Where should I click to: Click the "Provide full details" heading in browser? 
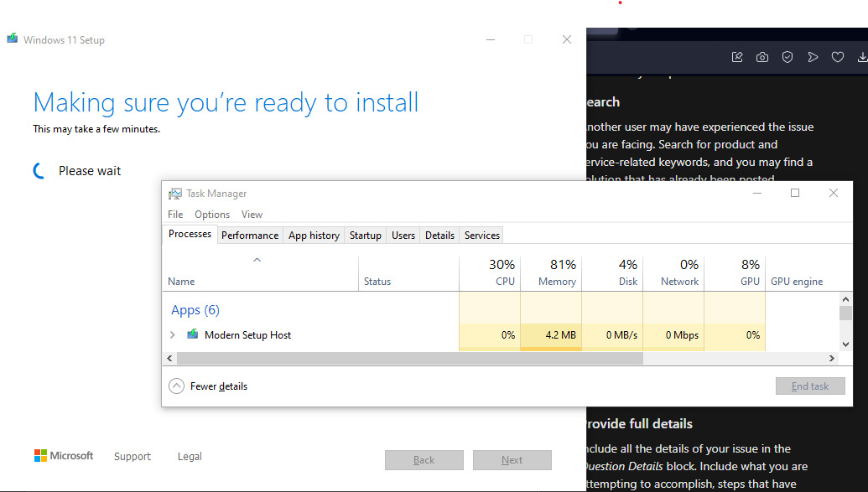coord(639,423)
